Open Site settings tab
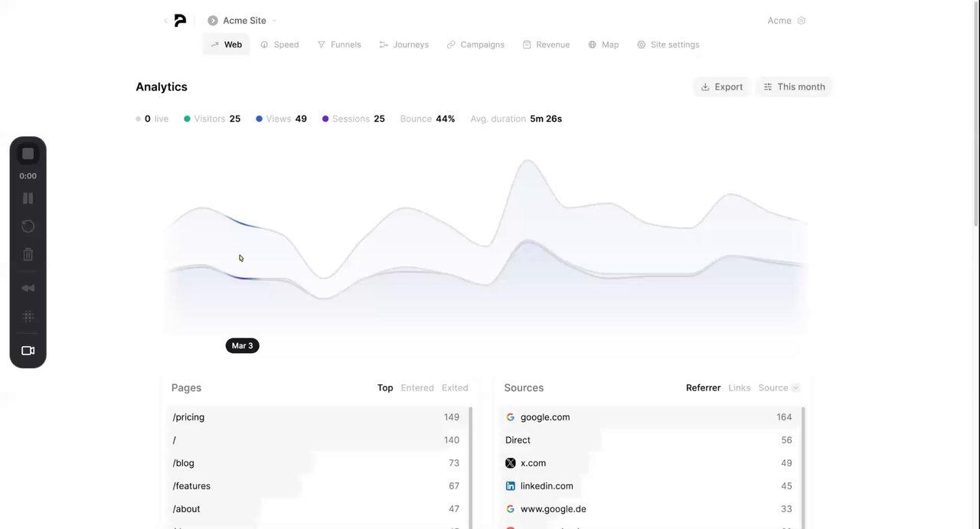This screenshot has height=529, width=980. point(668,44)
